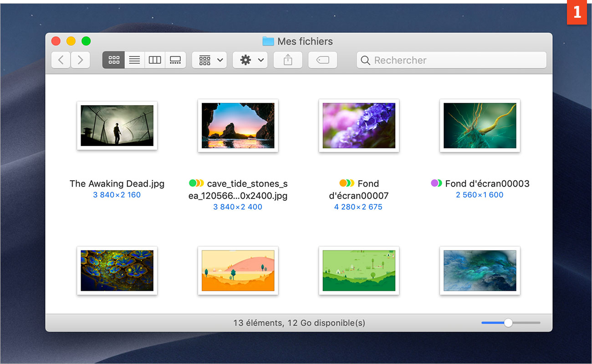Adjust the icon size slider

click(508, 323)
